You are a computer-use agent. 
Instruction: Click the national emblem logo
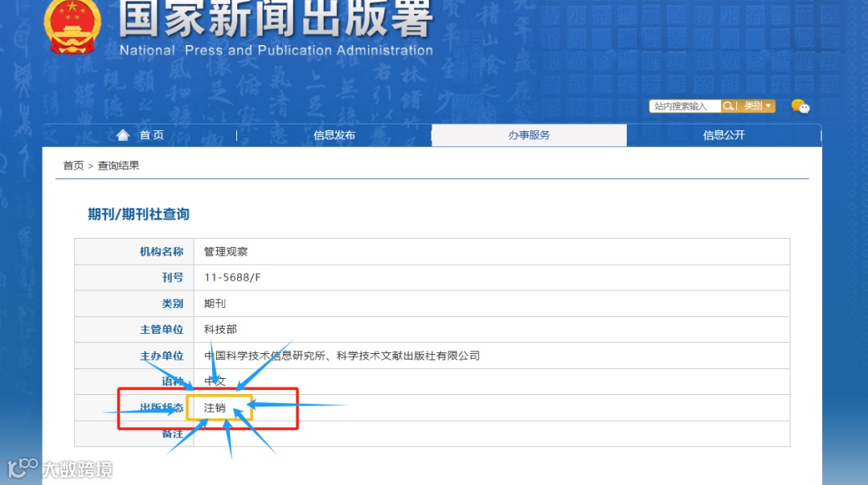click(x=72, y=27)
